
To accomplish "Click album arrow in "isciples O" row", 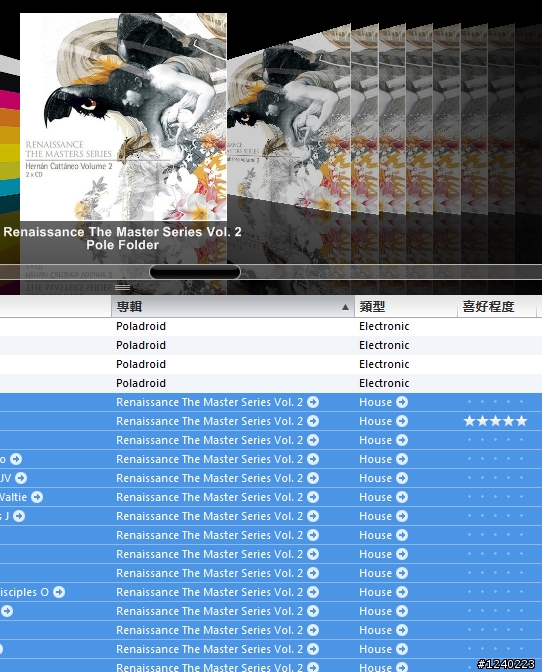I will (313, 592).
